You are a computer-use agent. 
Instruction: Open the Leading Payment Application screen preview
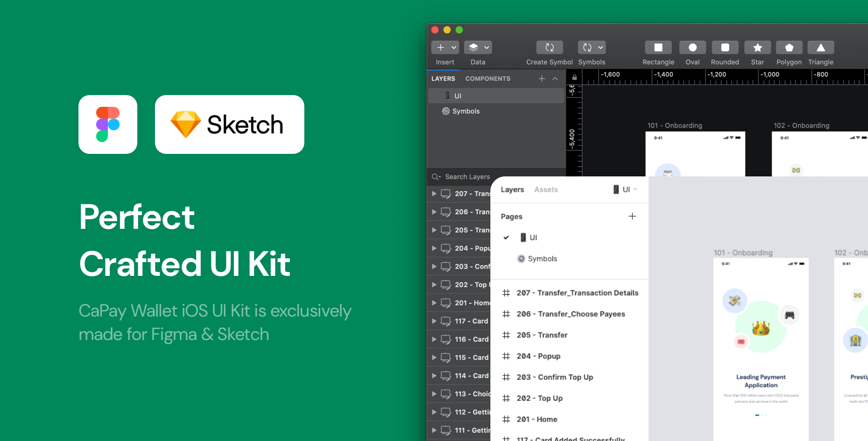pos(761,349)
